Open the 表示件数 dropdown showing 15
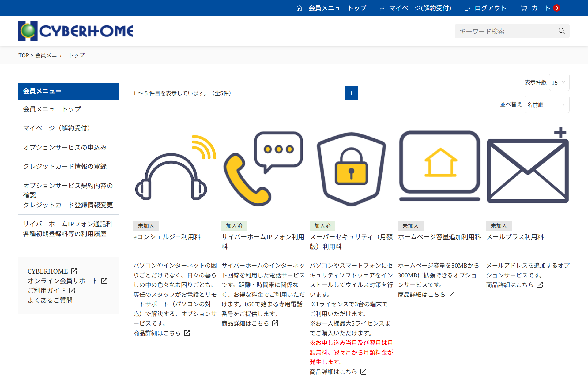This screenshot has width=588, height=385. [559, 82]
